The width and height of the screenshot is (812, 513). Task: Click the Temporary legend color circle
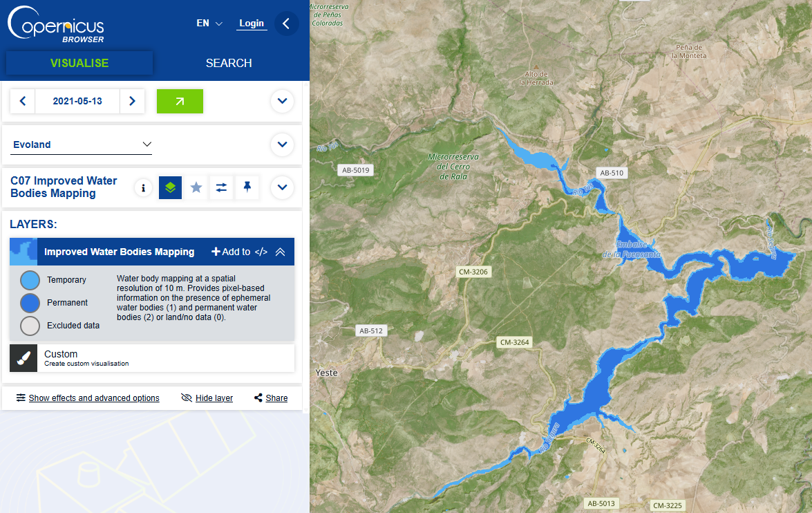coord(30,280)
